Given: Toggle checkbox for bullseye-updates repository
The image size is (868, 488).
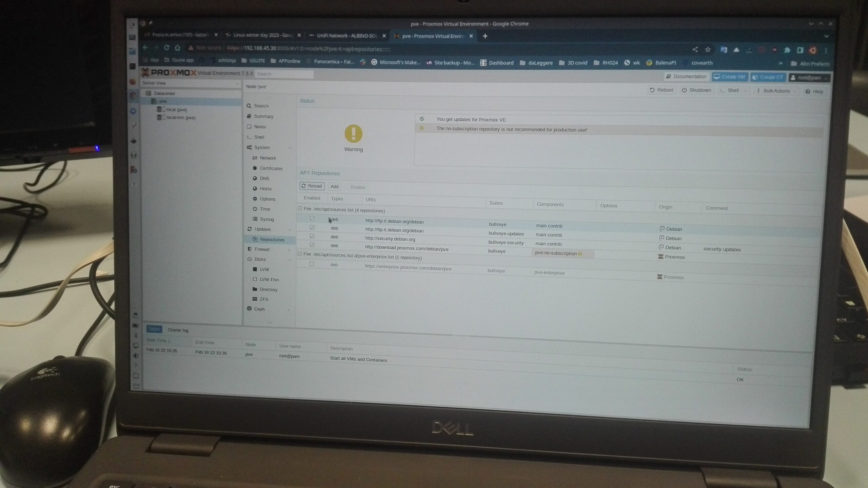Looking at the screenshot, I should click(x=312, y=227).
